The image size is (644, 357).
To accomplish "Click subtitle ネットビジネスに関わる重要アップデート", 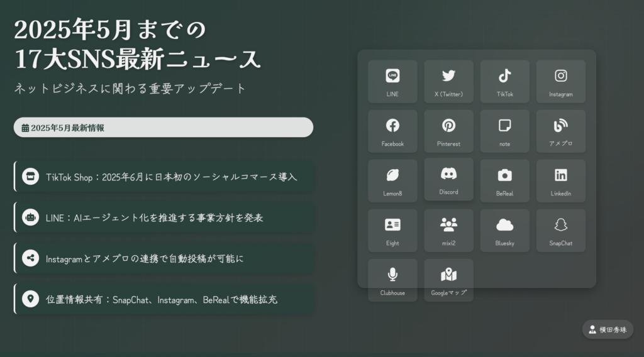I will pyautogui.click(x=130, y=88).
